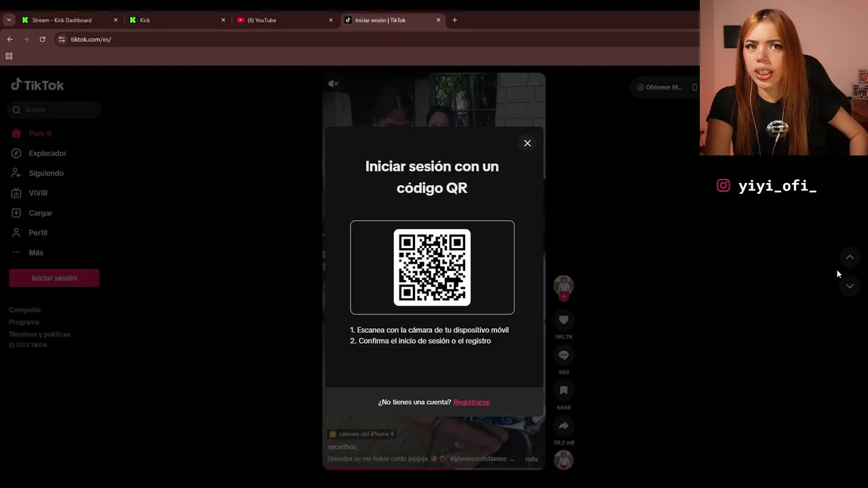Expand Compañía footer section
868x488 pixels.
click(25, 310)
